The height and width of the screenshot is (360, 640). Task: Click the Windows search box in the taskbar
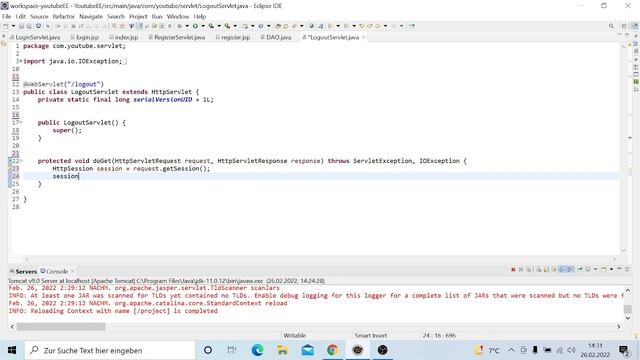pyautogui.click(x=110, y=350)
